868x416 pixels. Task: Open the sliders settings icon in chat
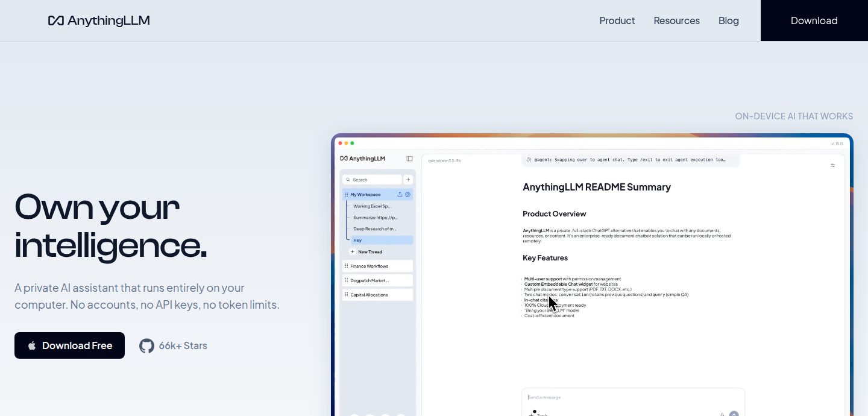[x=833, y=165]
